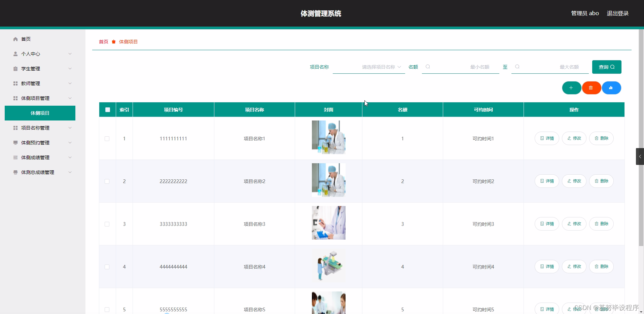Expand 学生管理 menu chevron

coord(70,69)
